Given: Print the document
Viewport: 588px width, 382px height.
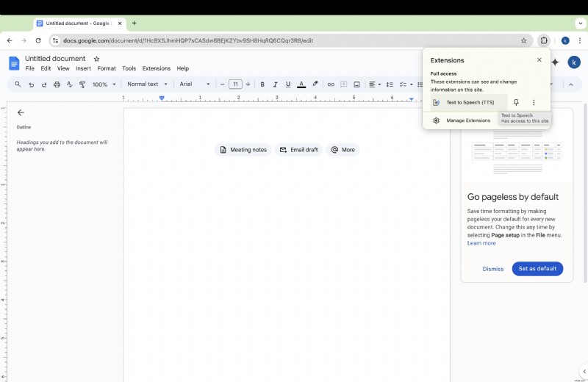Looking at the screenshot, I should click(x=57, y=84).
